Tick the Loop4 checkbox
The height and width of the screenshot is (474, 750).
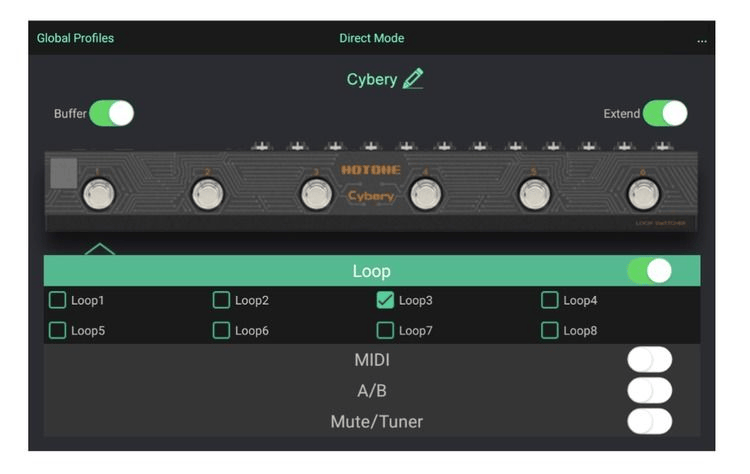[x=550, y=300]
